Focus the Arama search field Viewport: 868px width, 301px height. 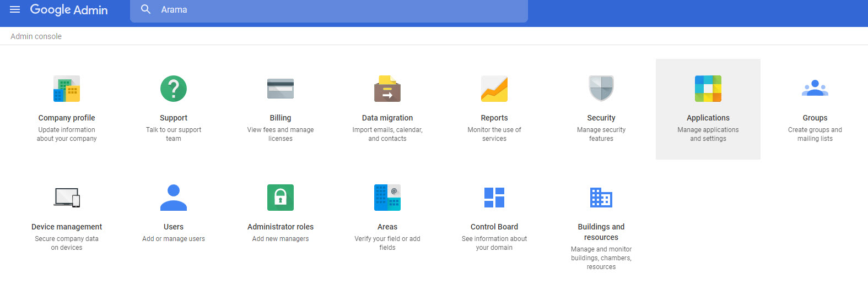coord(329,10)
